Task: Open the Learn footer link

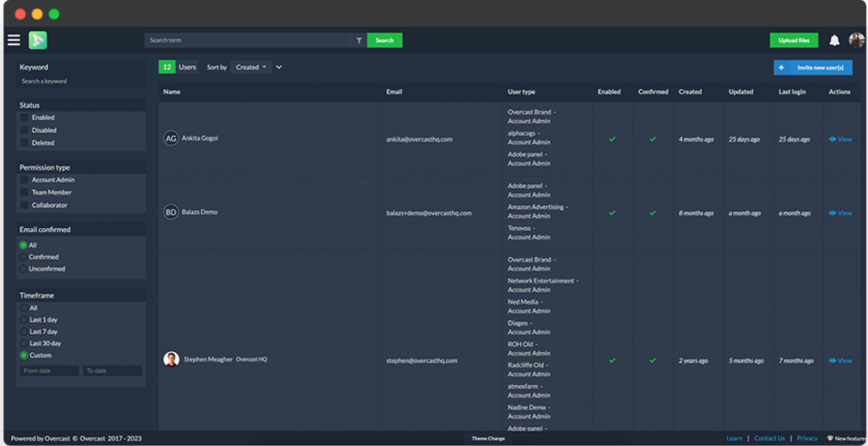Action: click(734, 438)
